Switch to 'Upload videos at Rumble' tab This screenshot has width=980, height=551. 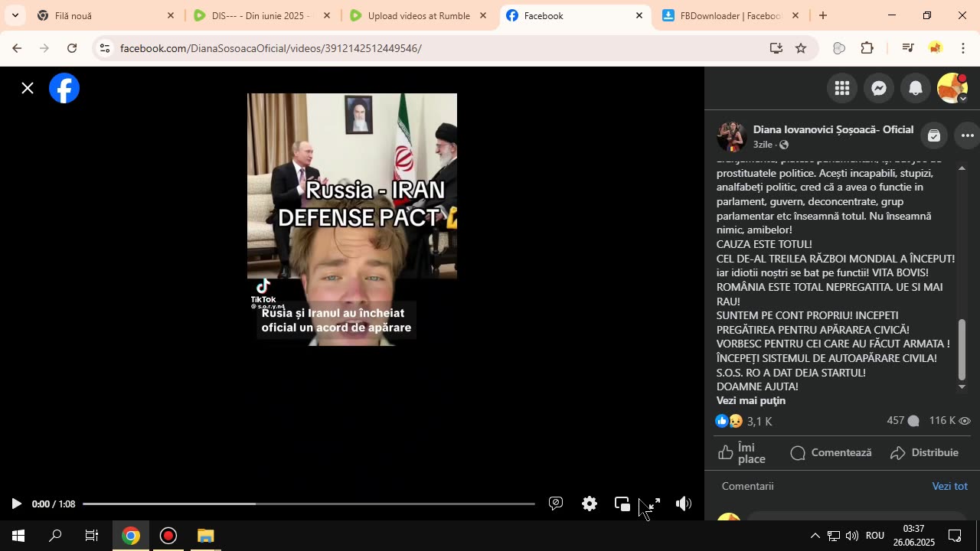tap(418, 15)
